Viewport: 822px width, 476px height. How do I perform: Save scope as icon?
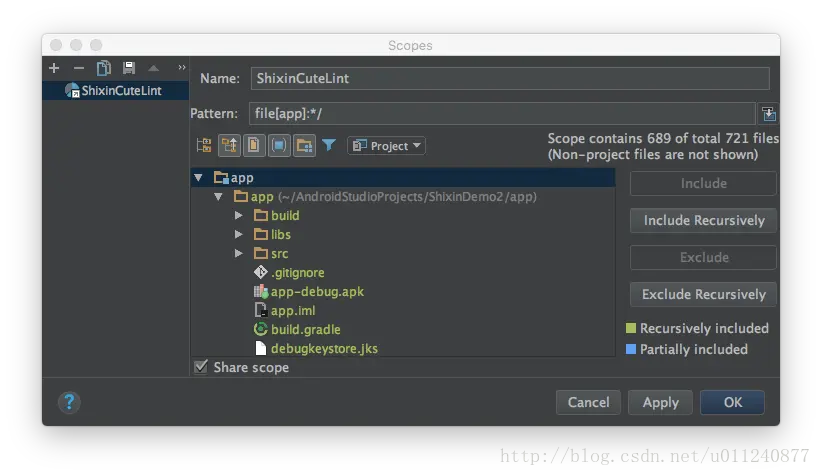pos(128,68)
